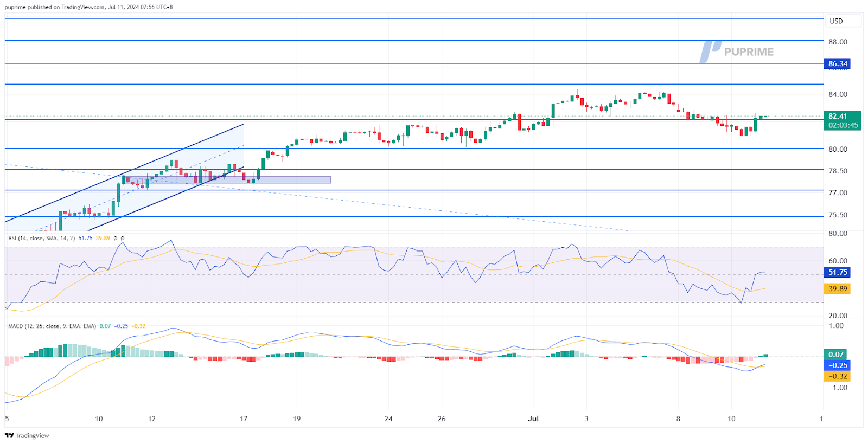Click the 77.00 price axis label
This screenshot has height=444, width=868.
point(838,192)
